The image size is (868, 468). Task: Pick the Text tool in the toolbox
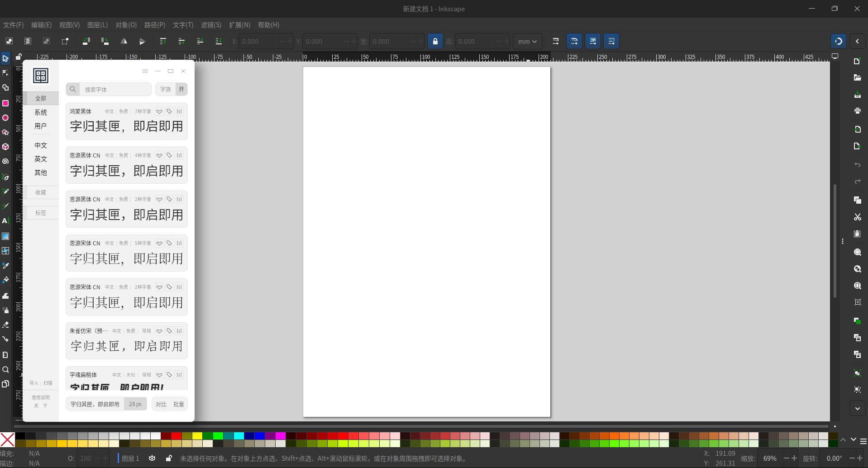tap(5, 221)
